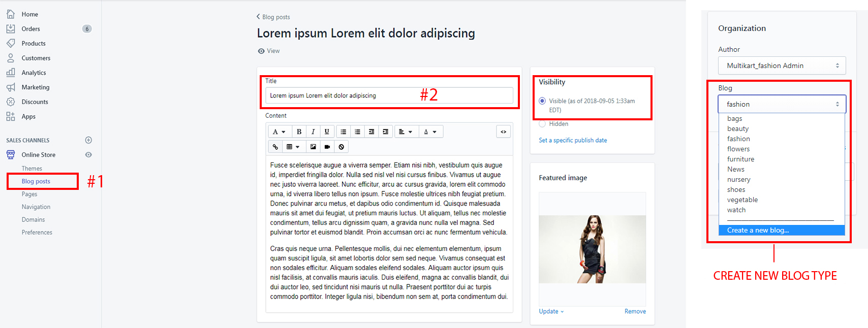Viewport: 868px width, 328px height.
Task: Remove the featured image
Action: (x=635, y=312)
